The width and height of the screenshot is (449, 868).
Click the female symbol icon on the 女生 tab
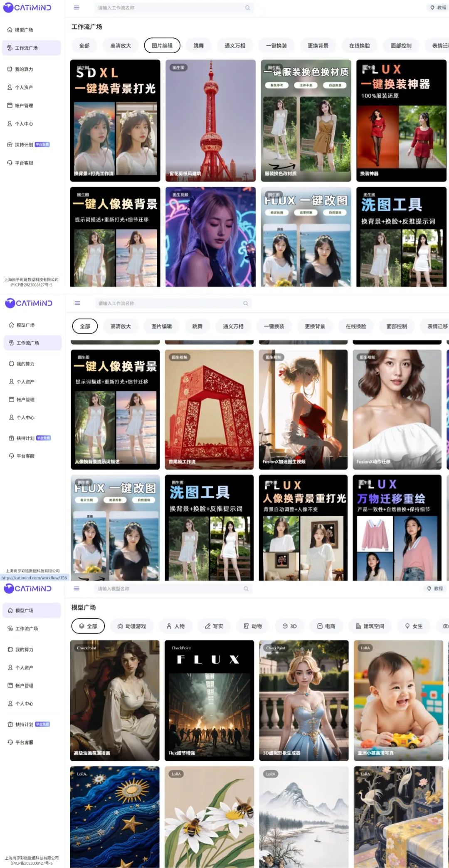[x=407, y=626]
